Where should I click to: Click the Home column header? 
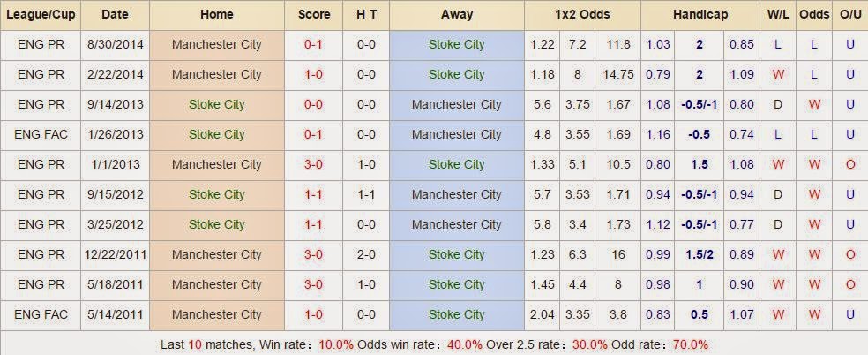tap(216, 14)
